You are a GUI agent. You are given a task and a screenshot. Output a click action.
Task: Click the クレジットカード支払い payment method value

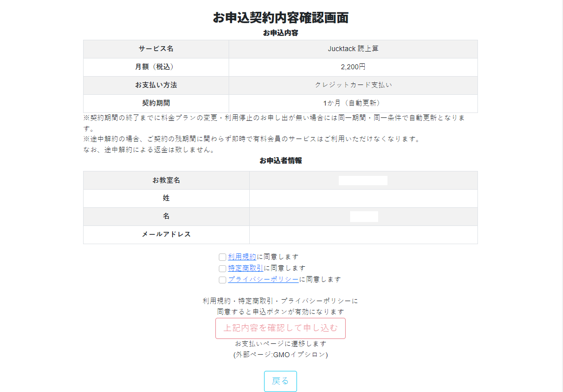[353, 85]
